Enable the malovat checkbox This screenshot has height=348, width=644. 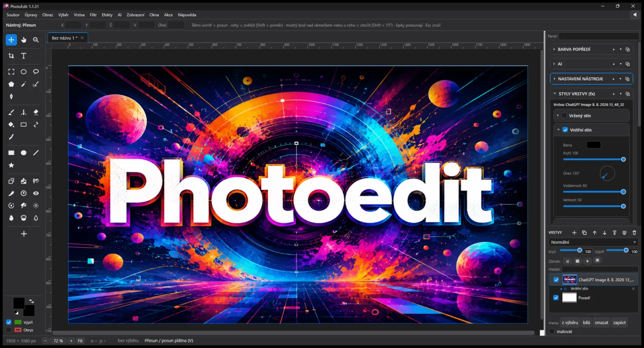[552, 331]
